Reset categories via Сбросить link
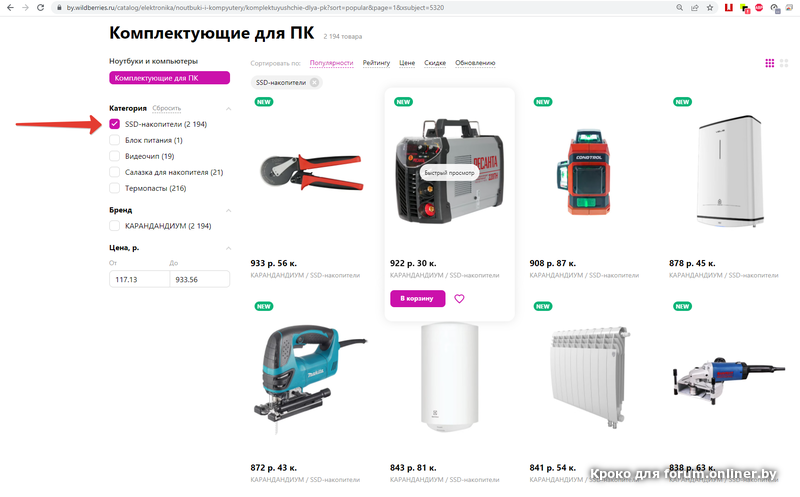The width and height of the screenshot is (800, 497). (x=166, y=108)
